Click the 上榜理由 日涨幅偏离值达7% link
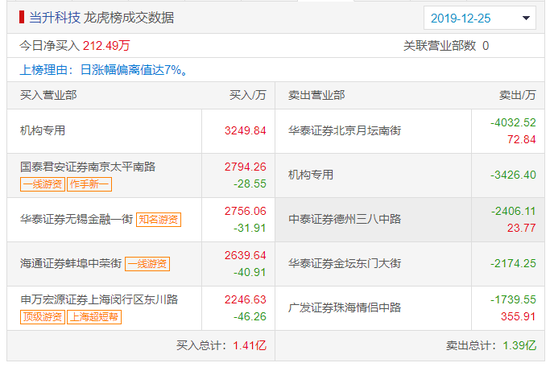The image size is (550, 367). pyautogui.click(x=103, y=70)
